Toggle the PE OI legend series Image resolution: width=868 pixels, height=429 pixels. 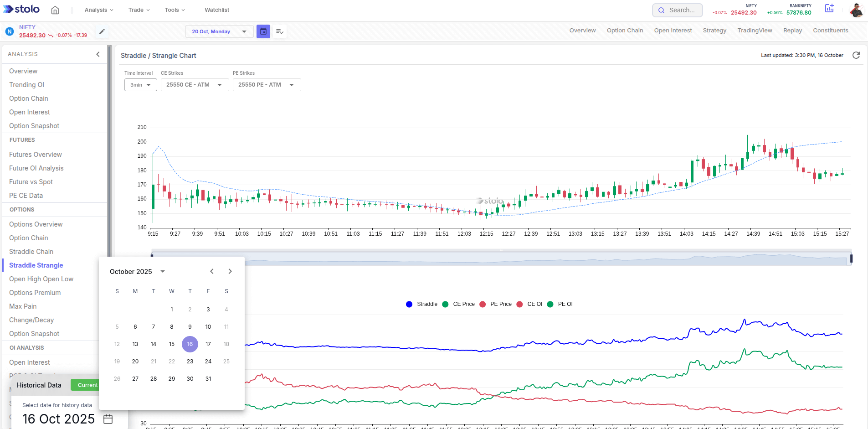[x=560, y=304]
